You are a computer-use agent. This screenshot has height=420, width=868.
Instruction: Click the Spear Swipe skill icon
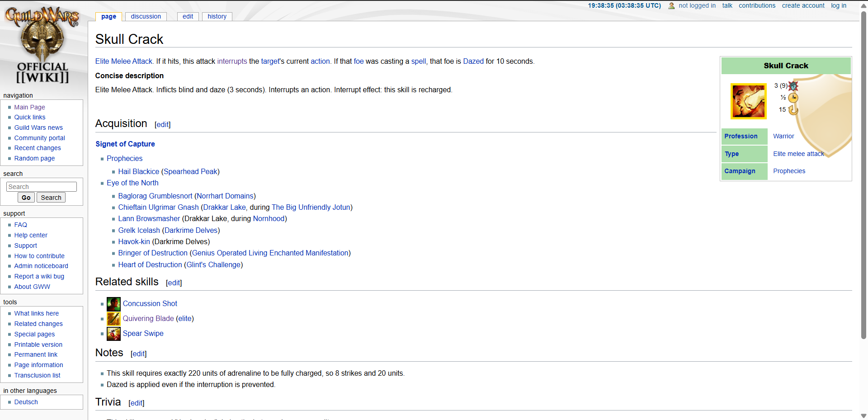113,334
